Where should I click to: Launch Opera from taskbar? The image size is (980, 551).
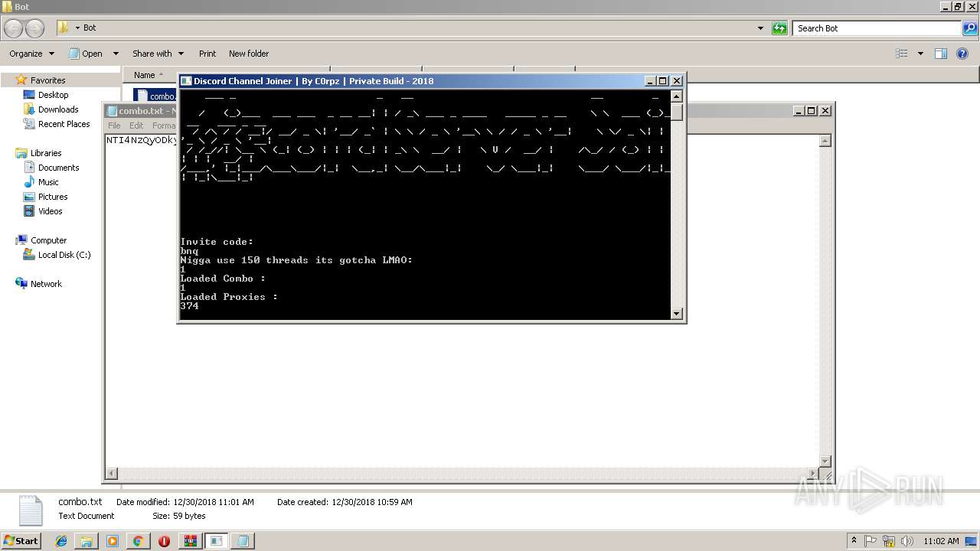point(164,541)
